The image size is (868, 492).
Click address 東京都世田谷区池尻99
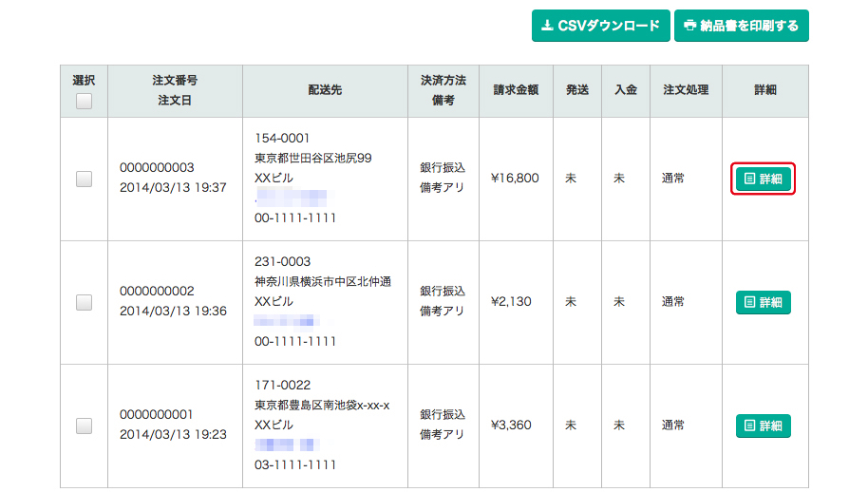[x=312, y=159]
